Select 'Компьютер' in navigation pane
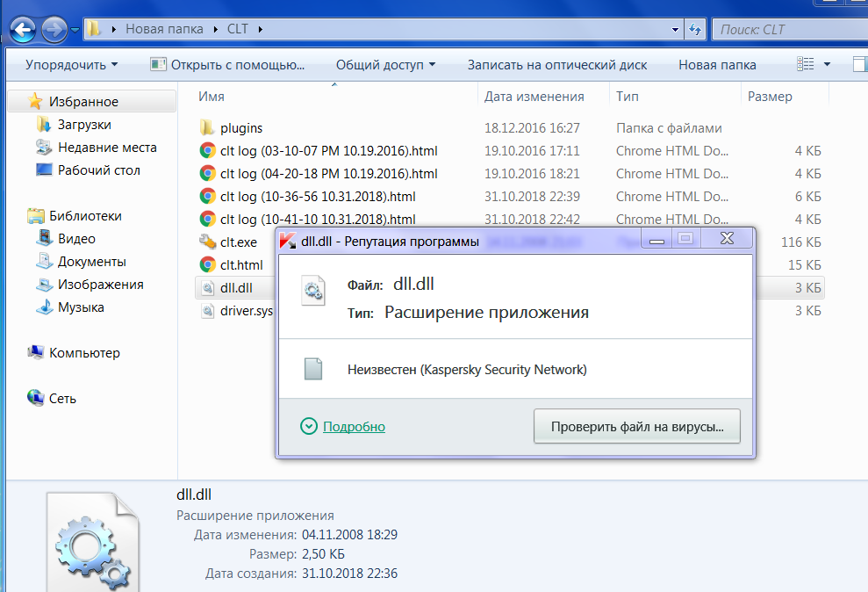The width and height of the screenshot is (868, 592). 85,353
